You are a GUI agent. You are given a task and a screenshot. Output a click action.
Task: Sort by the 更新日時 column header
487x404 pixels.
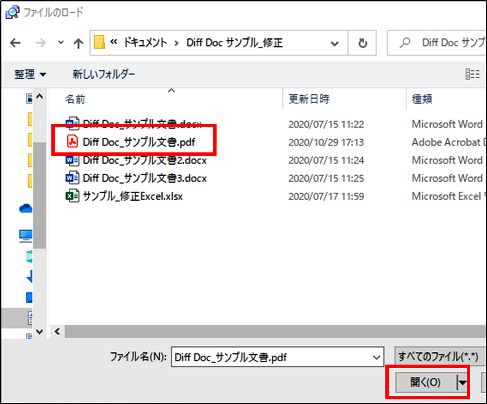click(309, 99)
